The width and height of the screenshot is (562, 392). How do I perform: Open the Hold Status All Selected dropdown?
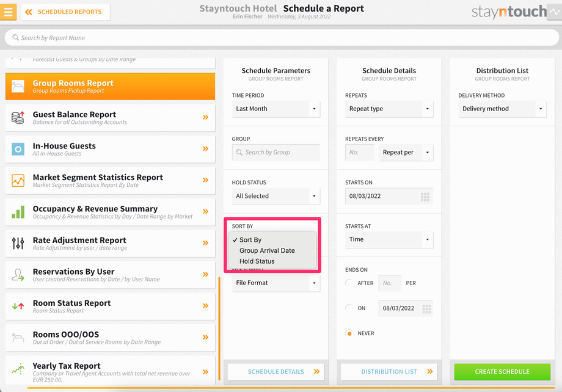point(276,197)
